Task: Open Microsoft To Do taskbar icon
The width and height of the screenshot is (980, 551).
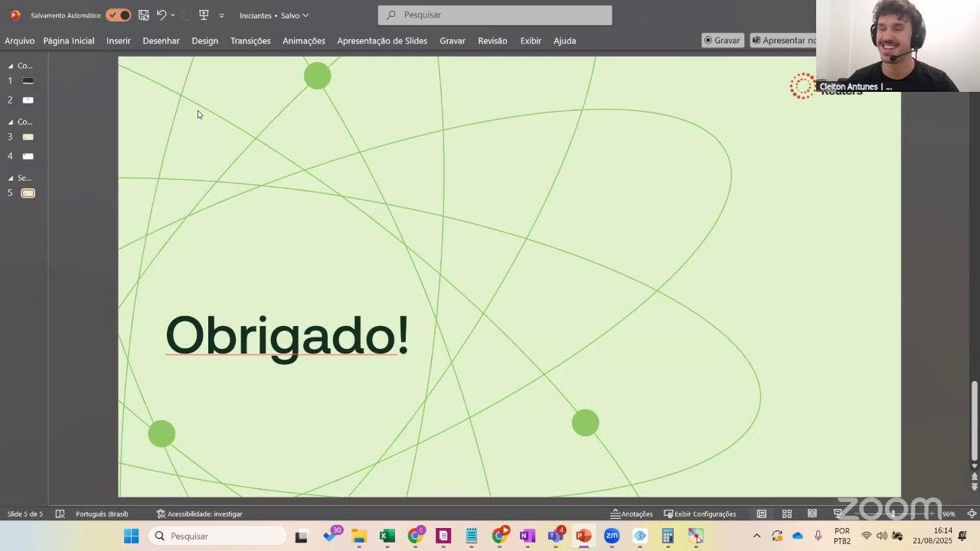Action: (x=332, y=536)
